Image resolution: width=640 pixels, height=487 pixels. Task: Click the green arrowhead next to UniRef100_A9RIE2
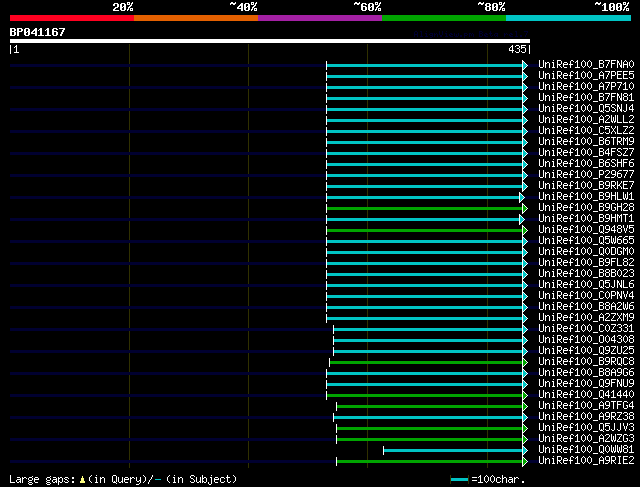click(525, 462)
